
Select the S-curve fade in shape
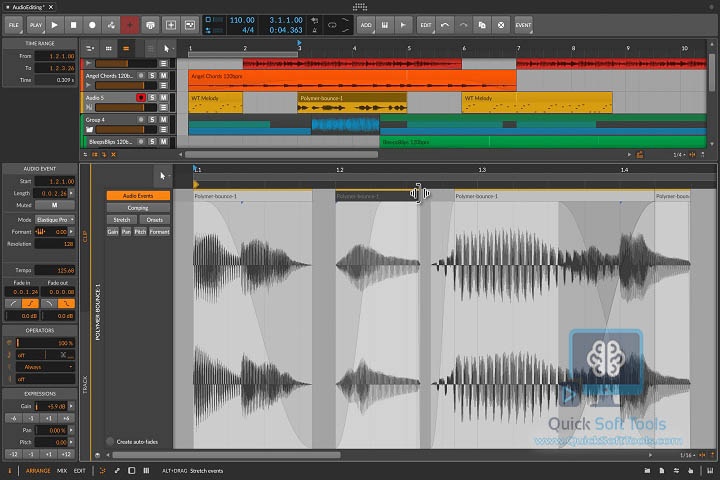point(31,304)
